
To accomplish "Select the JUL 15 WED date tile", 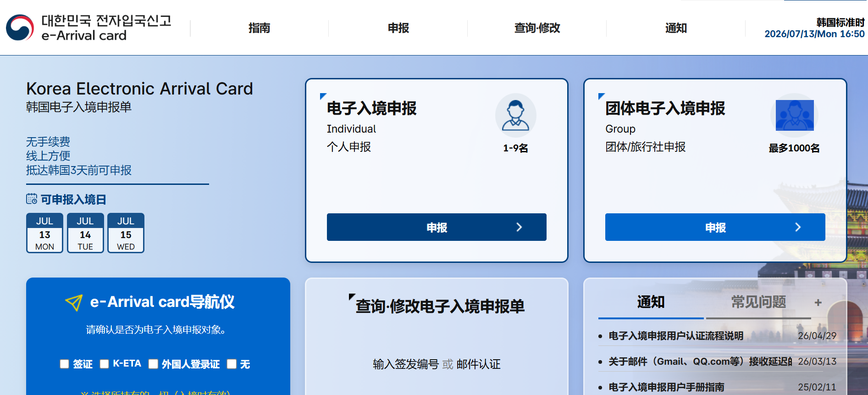I will click(x=126, y=233).
